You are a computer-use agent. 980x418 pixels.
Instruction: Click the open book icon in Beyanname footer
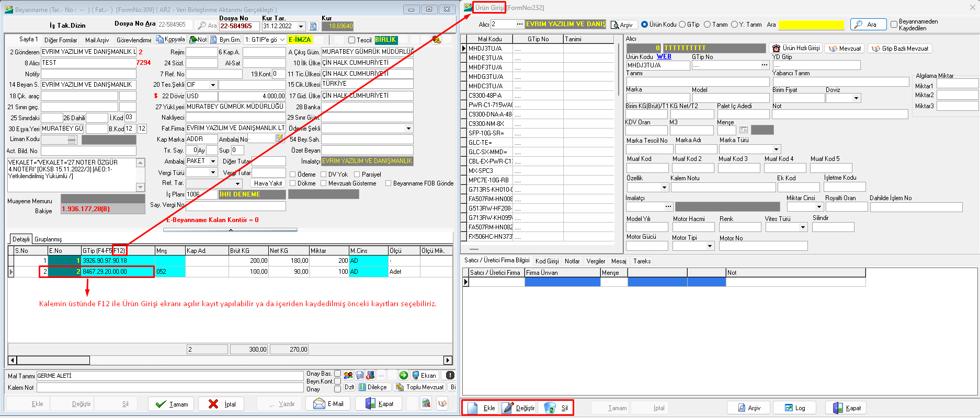pyautogui.click(x=442, y=403)
